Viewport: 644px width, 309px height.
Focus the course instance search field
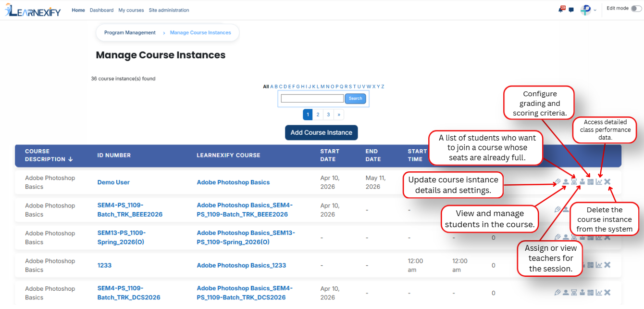[x=312, y=99]
